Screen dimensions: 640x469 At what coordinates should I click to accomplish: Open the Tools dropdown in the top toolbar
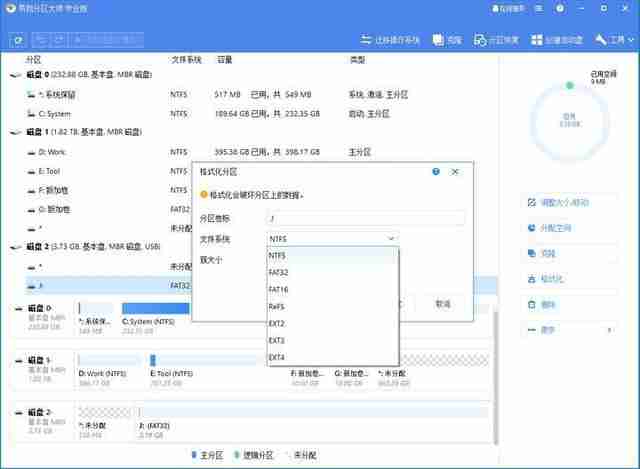[x=614, y=40]
